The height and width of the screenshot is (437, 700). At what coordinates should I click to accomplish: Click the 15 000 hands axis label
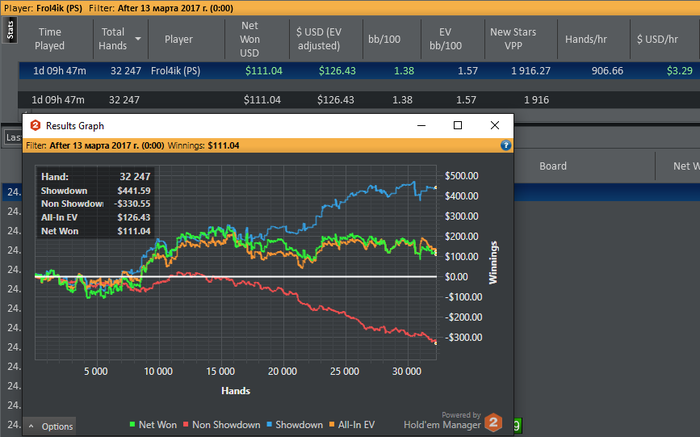tap(221, 371)
